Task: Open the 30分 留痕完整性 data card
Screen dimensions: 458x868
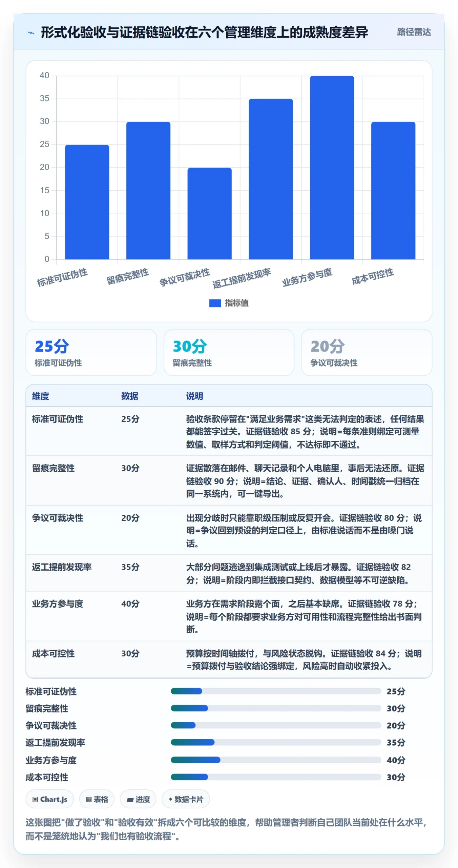Action: coord(229,352)
